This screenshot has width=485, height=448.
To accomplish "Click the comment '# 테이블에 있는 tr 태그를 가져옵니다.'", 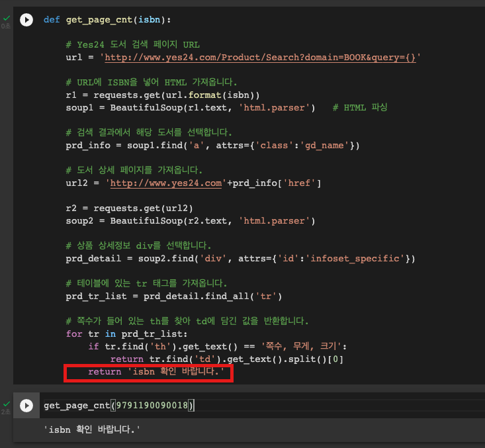I will (x=147, y=284).
